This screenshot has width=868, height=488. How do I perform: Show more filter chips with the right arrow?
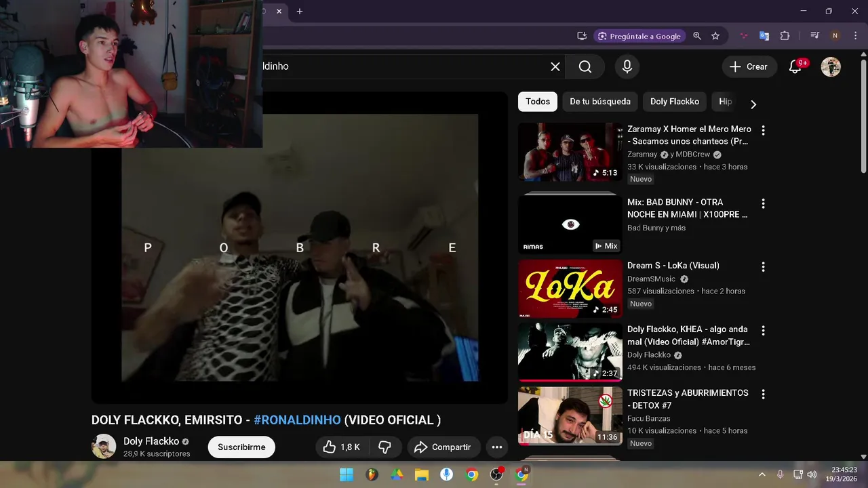click(x=753, y=104)
